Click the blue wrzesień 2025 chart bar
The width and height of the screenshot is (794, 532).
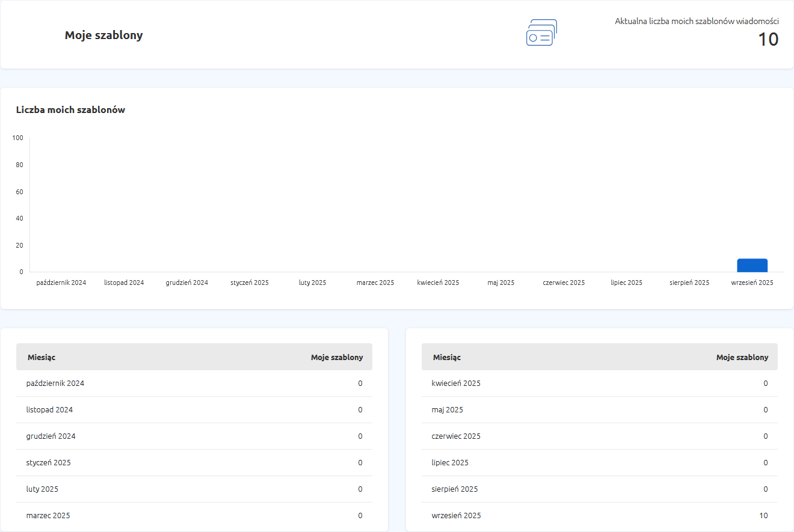click(x=752, y=265)
